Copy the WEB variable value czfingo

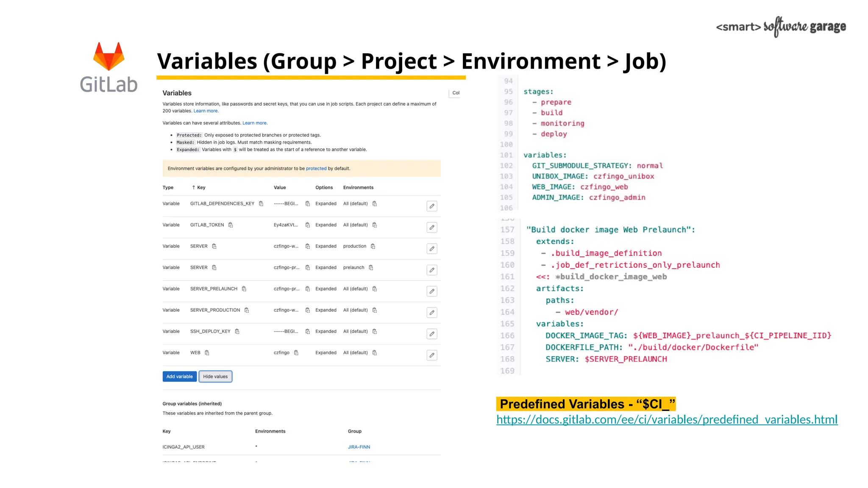point(296,353)
